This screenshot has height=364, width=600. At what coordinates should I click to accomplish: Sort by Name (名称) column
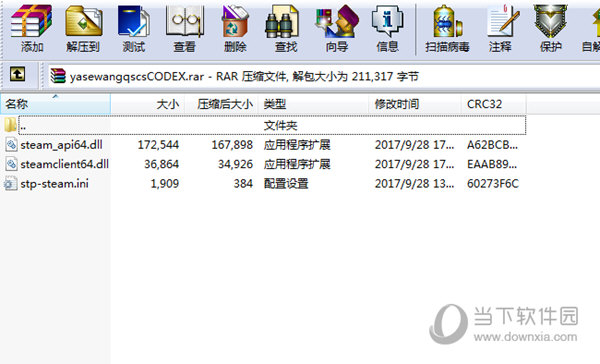[x=55, y=104]
